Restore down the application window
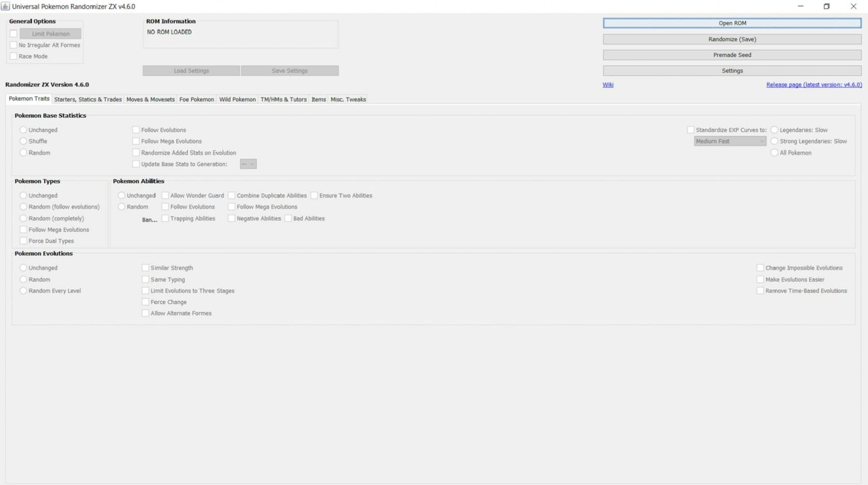The height and width of the screenshot is (485, 868). [x=826, y=7]
